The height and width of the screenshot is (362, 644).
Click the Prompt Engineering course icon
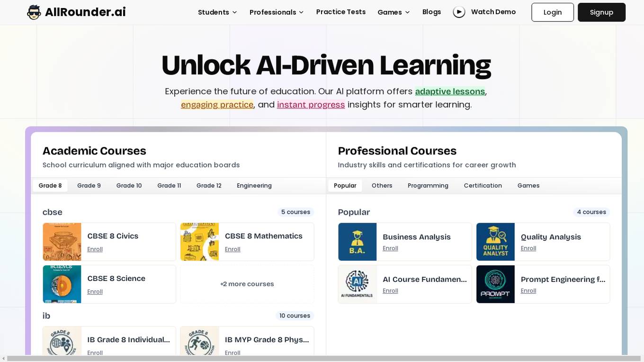coord(495,284)
